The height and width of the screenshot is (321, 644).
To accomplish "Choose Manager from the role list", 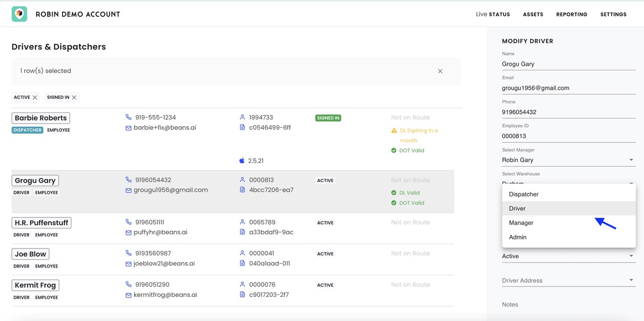I will pyautogui.click(x=569, y=223).
